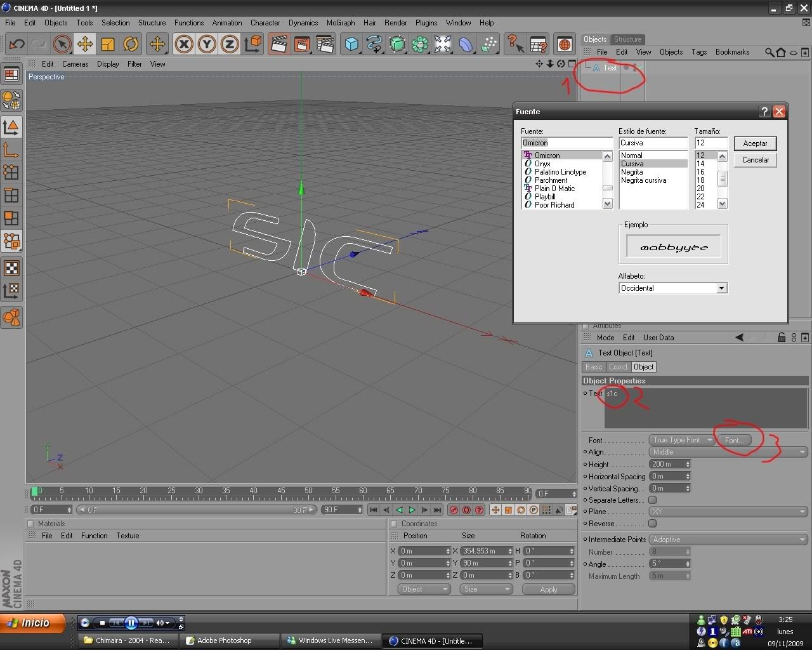Adjust the Angle 5° stepper
The height and width of the screenshot is (650, 812).
(688, 564)
